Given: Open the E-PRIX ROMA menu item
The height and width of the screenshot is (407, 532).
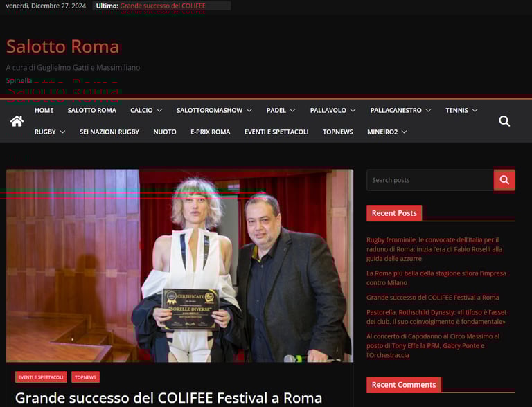Looking at the screenshot, I should (211, 132).
